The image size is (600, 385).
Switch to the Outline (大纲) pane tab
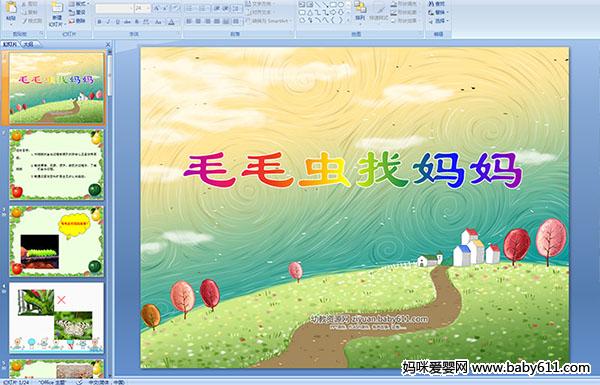point(28,44)
